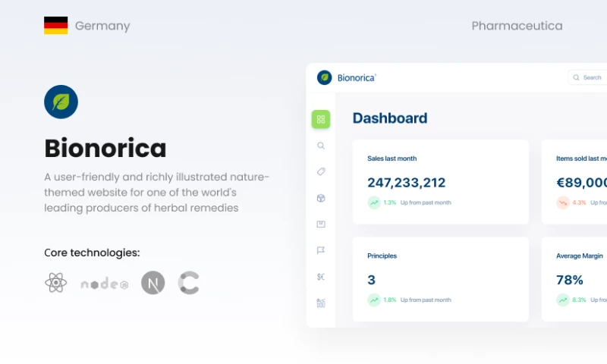Image resolution: width=607 pixels, height=364 pixels.
Task: Click the Items sold last month label
Action: (581, 158)
